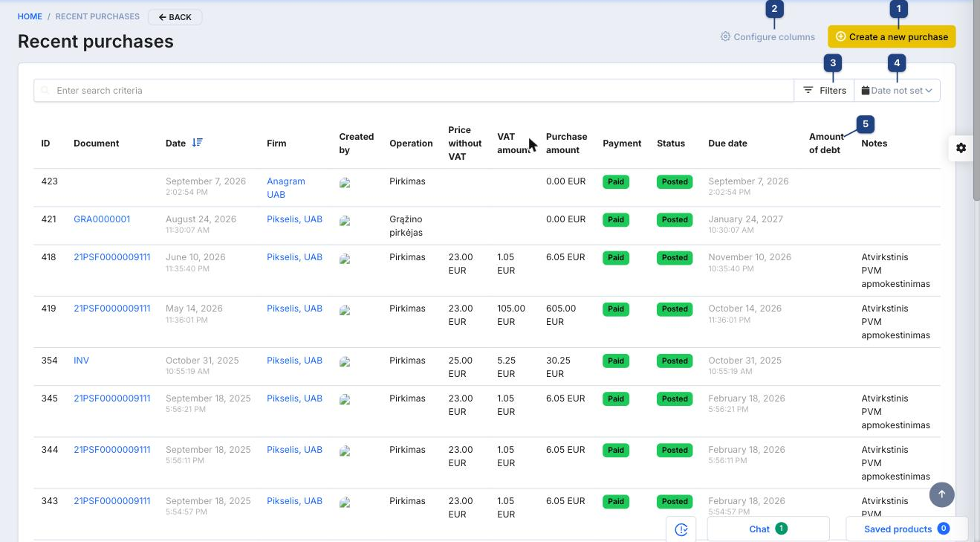Click the Date sort order icon
Image resolution: width=980 pixels, height=542 pixels.
tap(197, 143)
